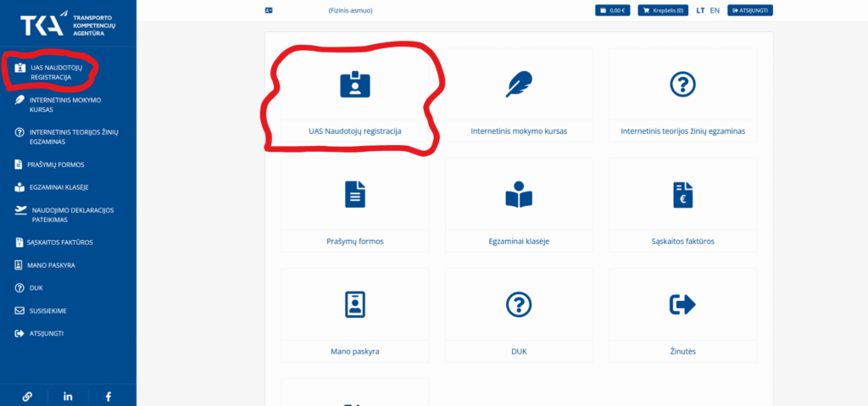
Task: Open Susisiekime in the sidebar menu
Action: [x=47, y=310]
